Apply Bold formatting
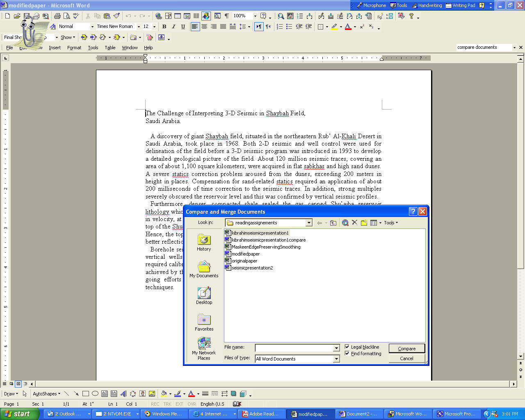 [164, 27]
